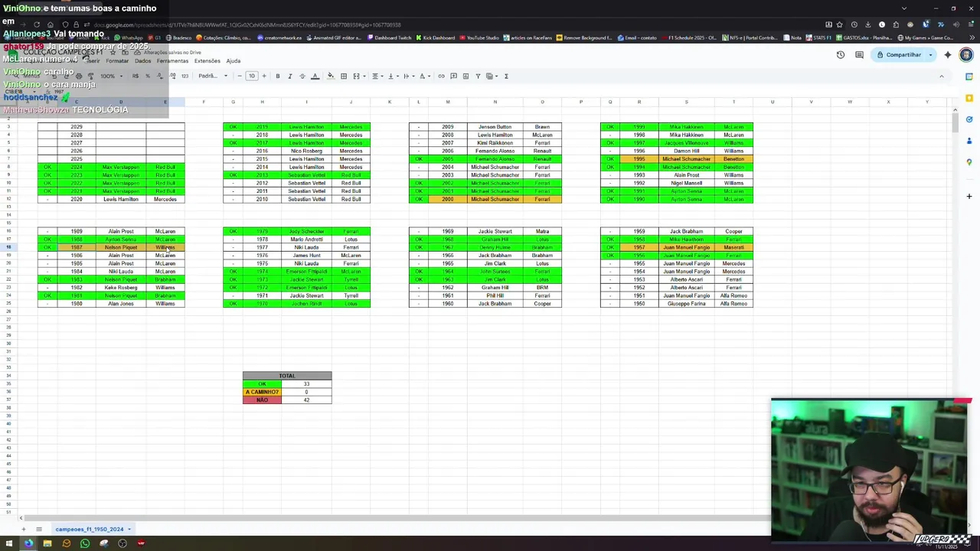Viewport: 980px width, 551px height.
Task: Open the 123 number format menu
Action: click(185, 76)
